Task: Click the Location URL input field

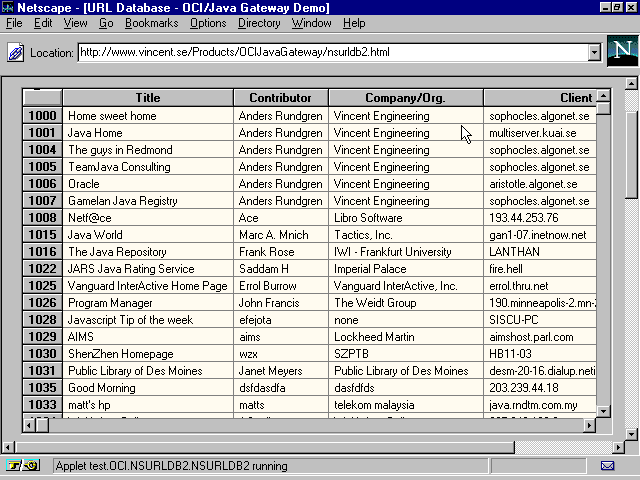Action: click(x=333, y=52)
